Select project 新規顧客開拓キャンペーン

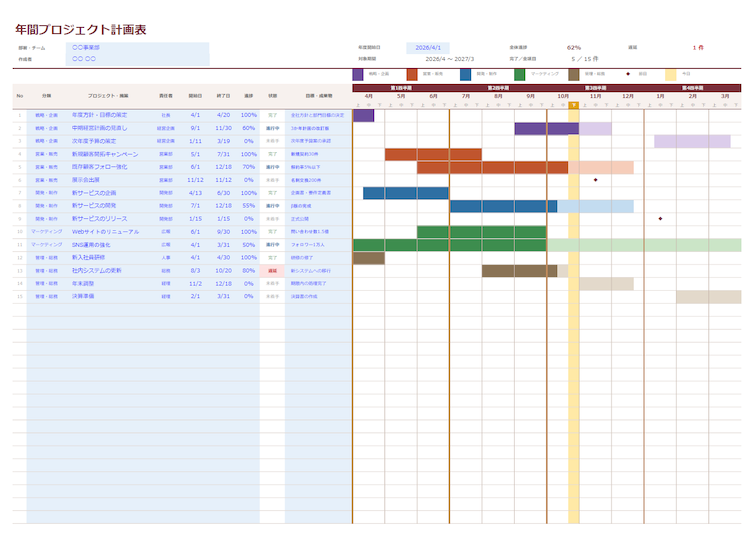coord(105,154)
